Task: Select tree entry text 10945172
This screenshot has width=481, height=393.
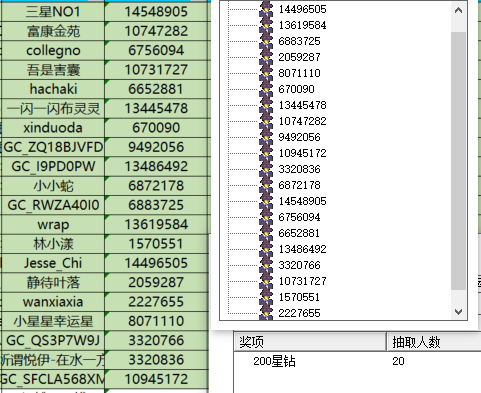Action: pos(302,153)
